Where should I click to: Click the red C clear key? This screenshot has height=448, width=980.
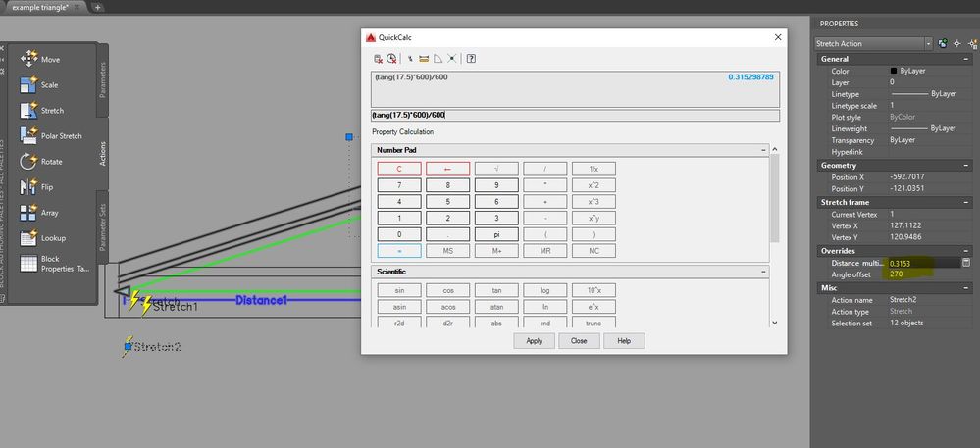[x=399, y=169]
